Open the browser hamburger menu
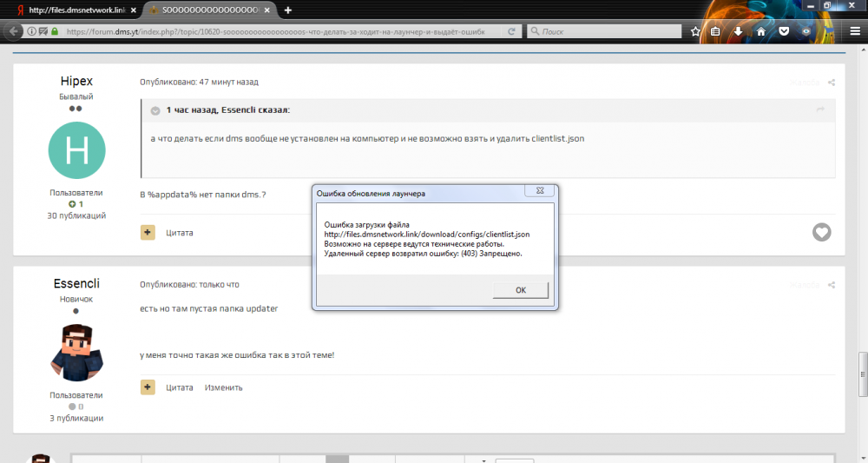Viewport: 868px width, 463px height. pos(855,30)
